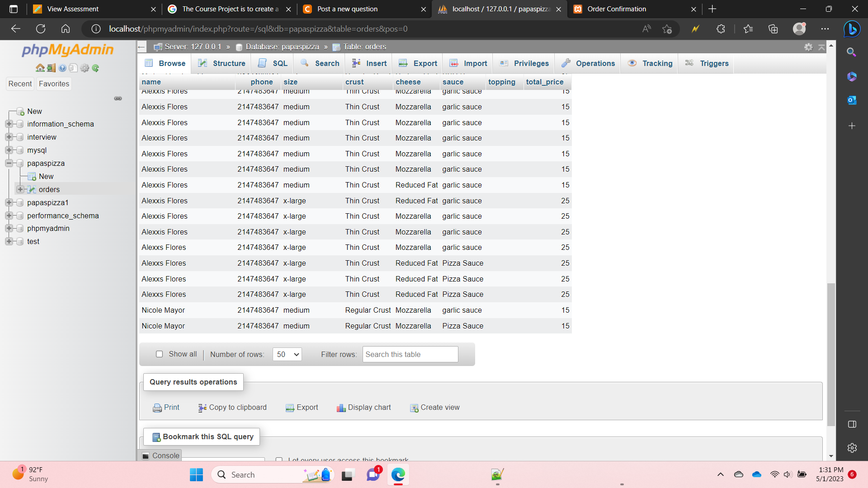Click the log out door icon
Viewport: 868px width, 488px height.
click(51, 68)
